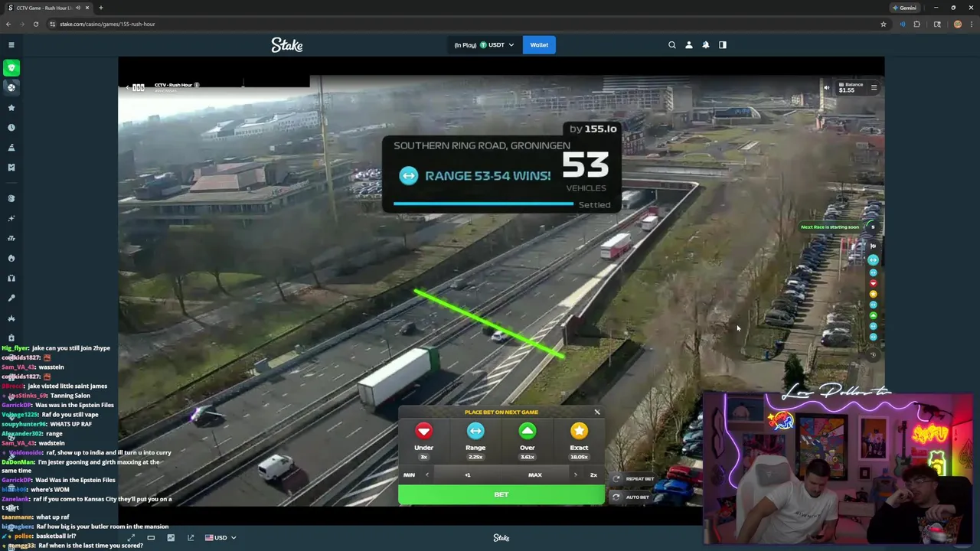
Task: Switch to Sports basketball icon in sidebar
Action: tap(11, 87)
